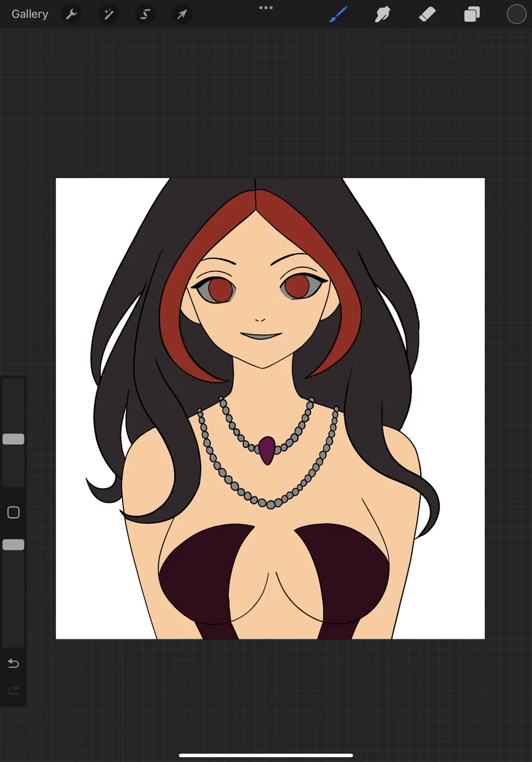Open the Gallery
The width and height of the screenshot is (532, 762).
[30, 14]
